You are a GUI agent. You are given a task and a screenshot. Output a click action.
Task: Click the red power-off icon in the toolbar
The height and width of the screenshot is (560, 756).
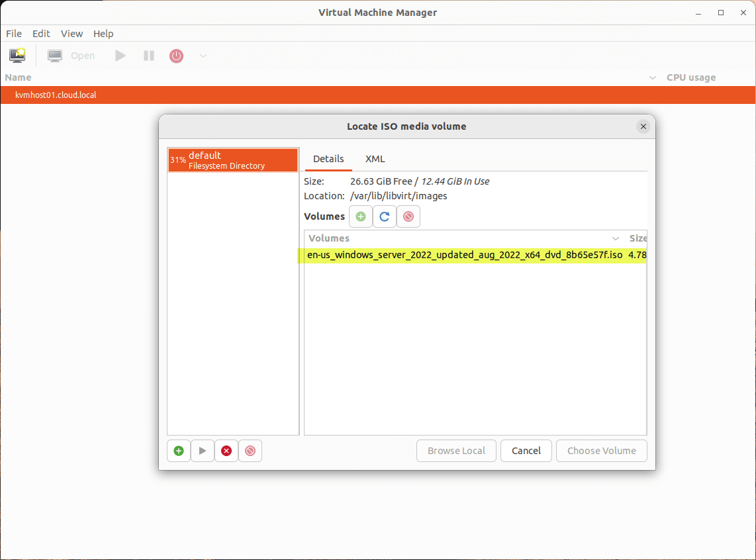point(177,56)
